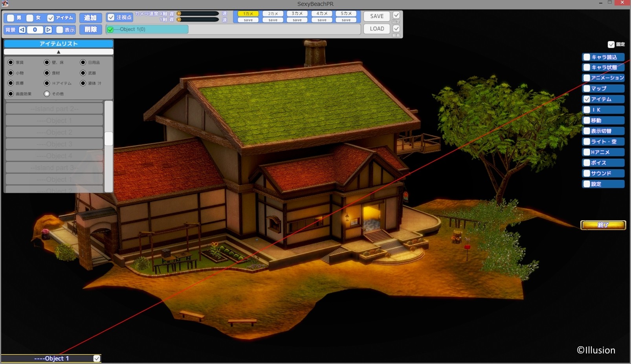The height and width of the screenshot is (364, 631).
Task: Click save under 2カメ
Action: pos(273,20)
